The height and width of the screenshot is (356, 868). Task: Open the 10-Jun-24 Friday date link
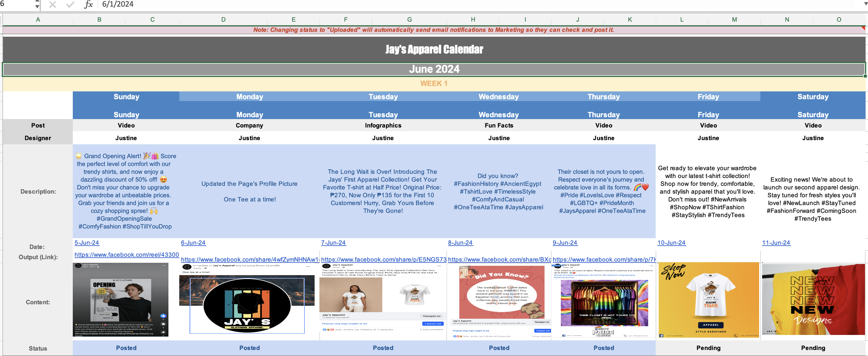[x=671, y=243]
